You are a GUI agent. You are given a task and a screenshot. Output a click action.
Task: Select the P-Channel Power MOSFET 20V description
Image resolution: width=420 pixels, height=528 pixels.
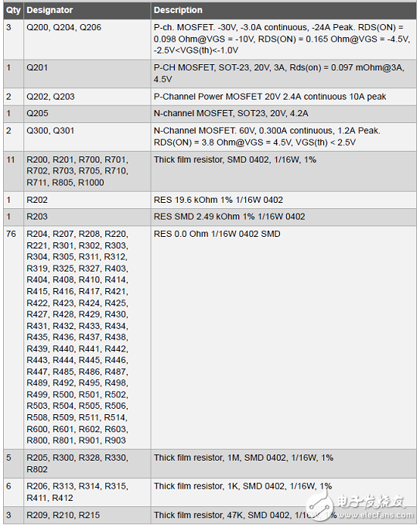pyautogui.click(x=270, y=97)
